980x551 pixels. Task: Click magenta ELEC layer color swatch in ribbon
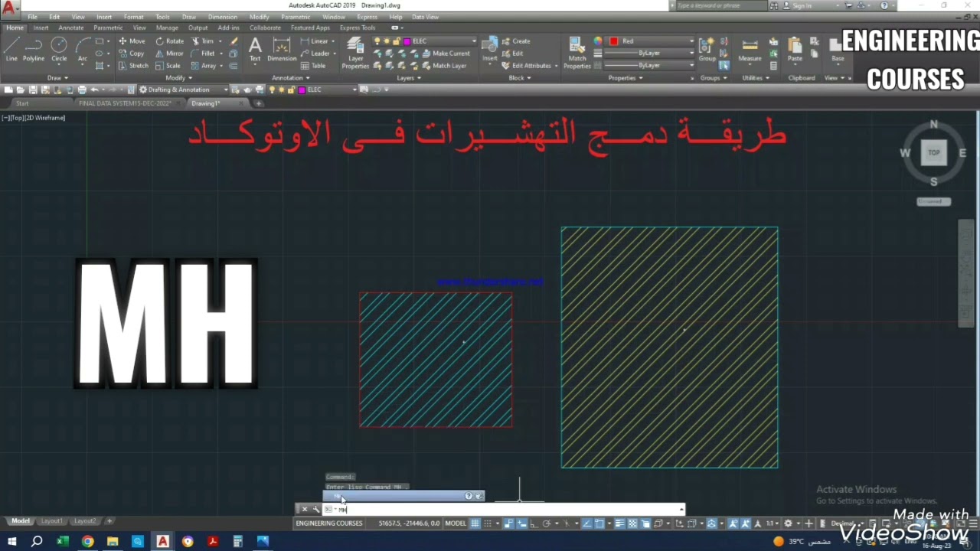pos(408,41)
